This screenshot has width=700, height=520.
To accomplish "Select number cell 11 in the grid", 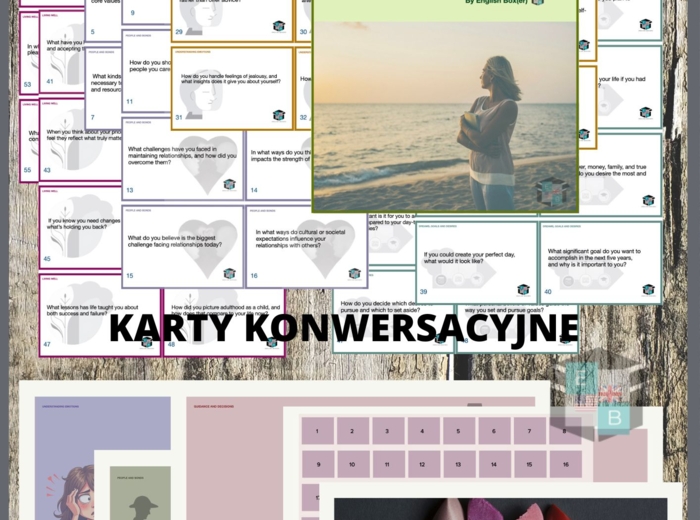I will 388,464.
